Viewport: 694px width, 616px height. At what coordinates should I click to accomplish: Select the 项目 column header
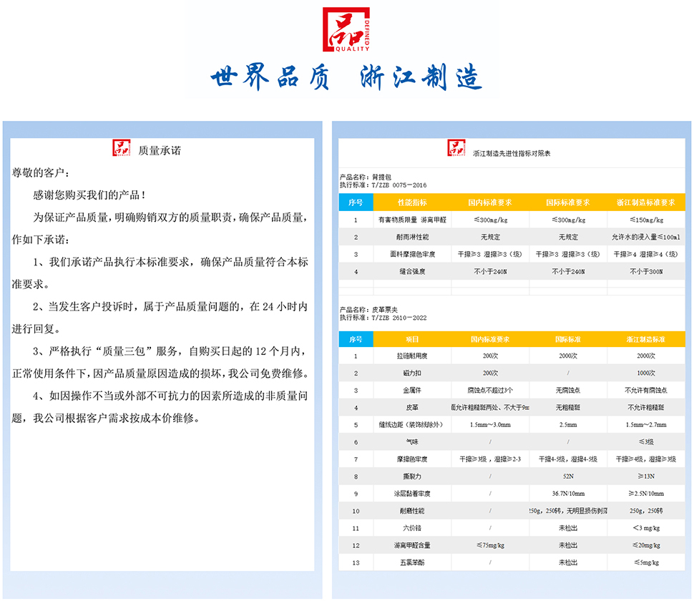click(x=411, y=338)
